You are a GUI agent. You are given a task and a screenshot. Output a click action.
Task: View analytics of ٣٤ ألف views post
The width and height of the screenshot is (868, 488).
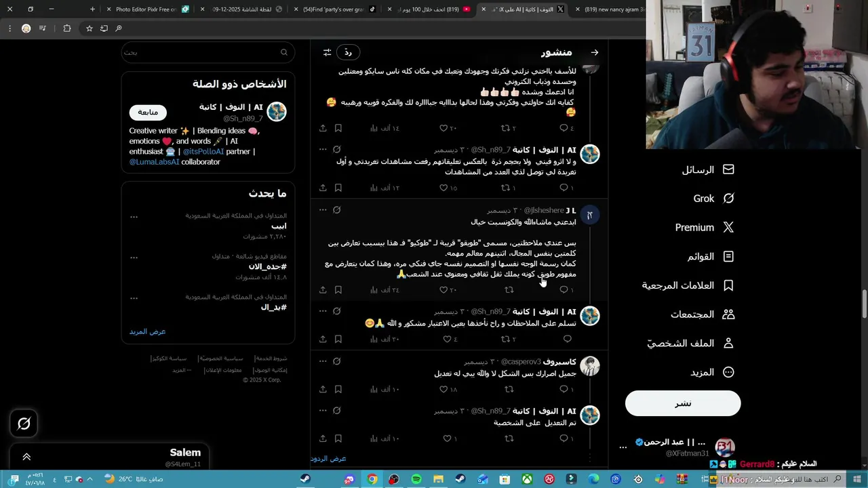point(384,290)
